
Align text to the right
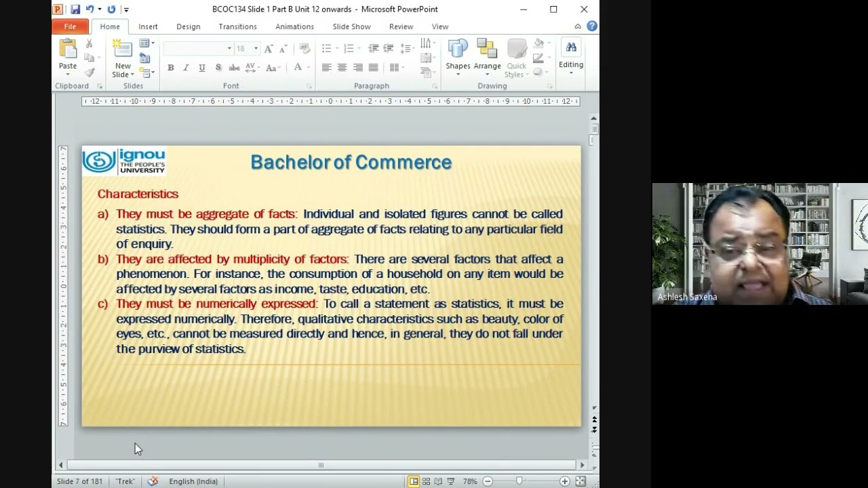pyautogui.click(x=357, y=68)
